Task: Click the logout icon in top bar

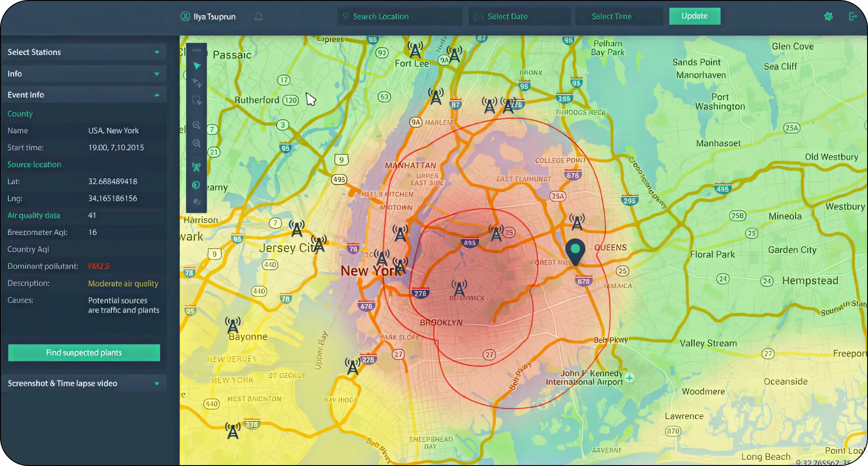Action: click(x=853, y=17)
